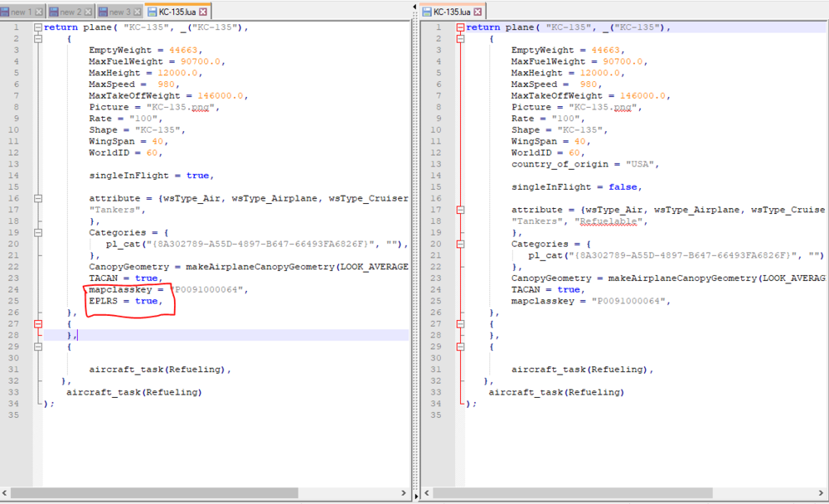The image size is (829, 504).
Task: Click the pl_cat GUID line in right pane
Action: click(676, 255)
